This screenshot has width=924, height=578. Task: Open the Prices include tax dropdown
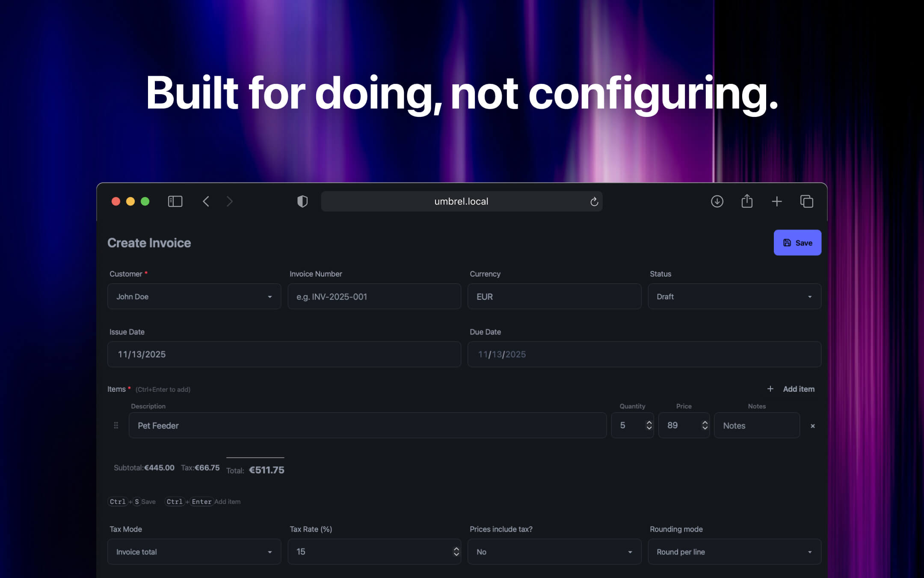(x=554, y=551)
